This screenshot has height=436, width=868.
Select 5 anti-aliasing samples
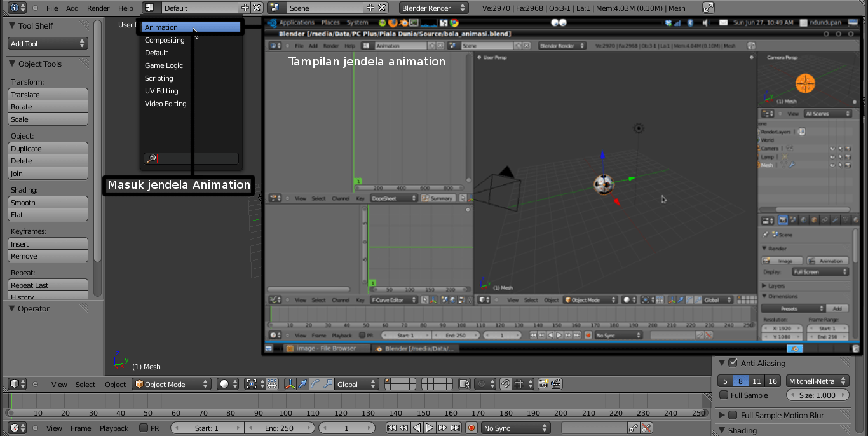[x=725, y=381]
